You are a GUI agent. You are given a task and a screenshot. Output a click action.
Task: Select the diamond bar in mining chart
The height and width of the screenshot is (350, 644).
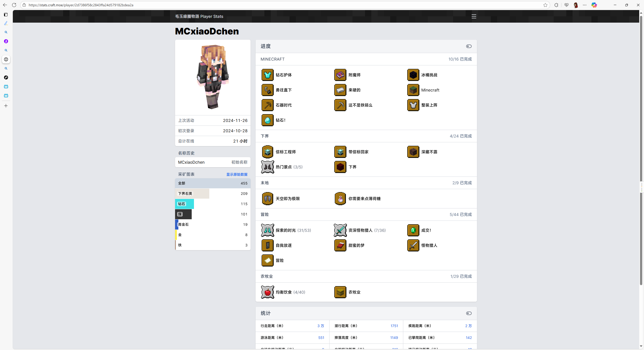184,204
